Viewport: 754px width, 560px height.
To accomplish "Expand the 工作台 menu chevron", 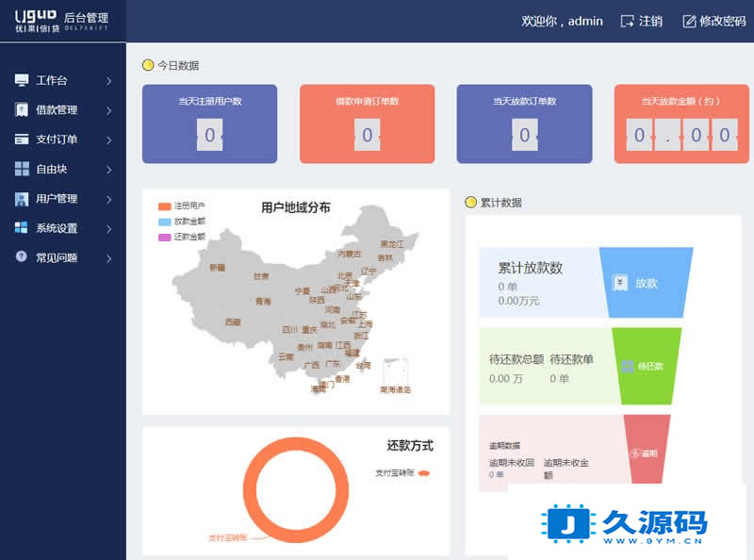I will (109, 81).
